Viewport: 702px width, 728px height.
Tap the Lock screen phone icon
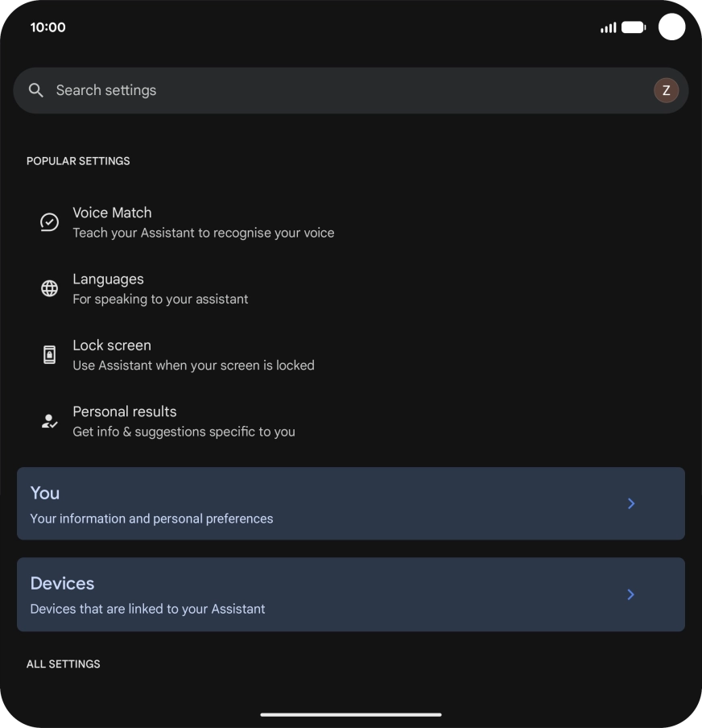click(48, 354)
